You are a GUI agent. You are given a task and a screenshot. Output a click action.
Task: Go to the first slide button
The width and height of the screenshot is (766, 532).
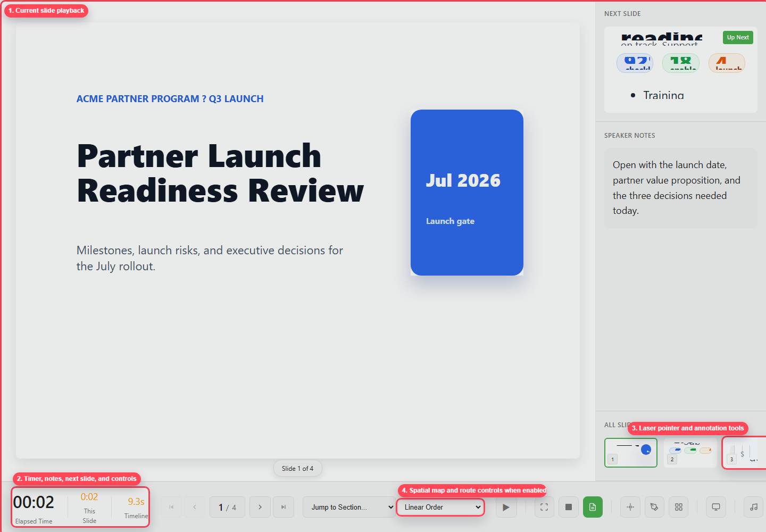tap(171, 507)
